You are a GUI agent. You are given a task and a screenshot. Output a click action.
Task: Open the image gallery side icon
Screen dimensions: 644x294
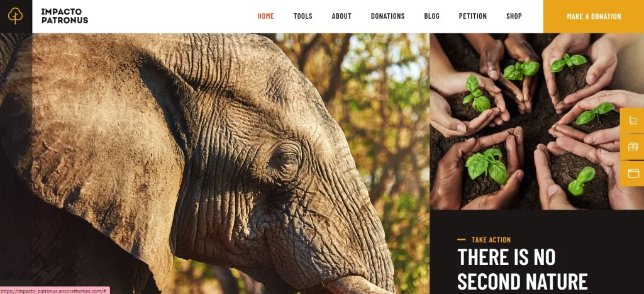(633, 147)
